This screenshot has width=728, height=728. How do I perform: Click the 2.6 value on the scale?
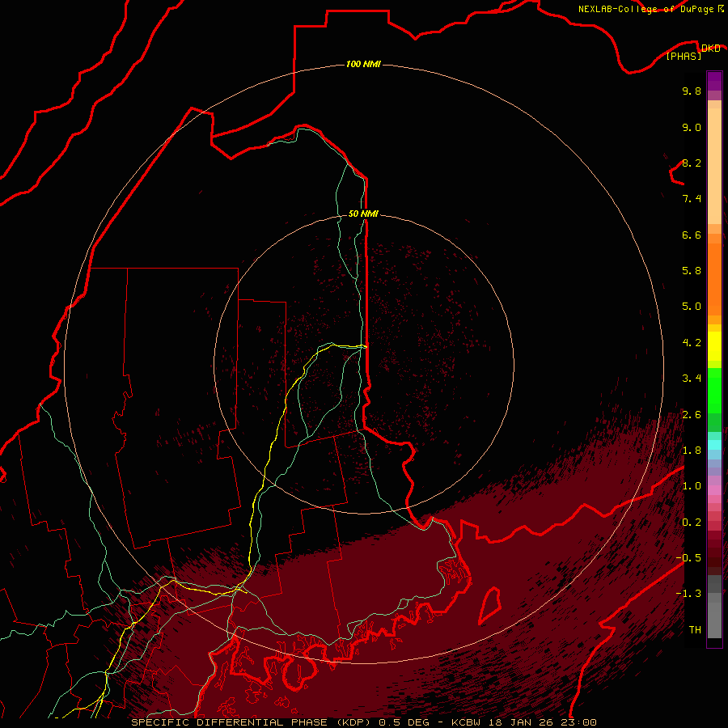tap(692, 415)
